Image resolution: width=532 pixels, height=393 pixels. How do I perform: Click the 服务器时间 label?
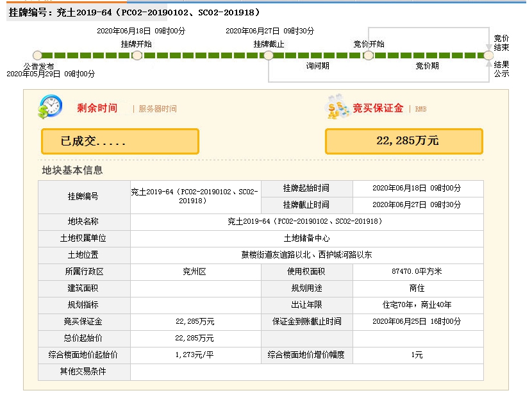157,109
